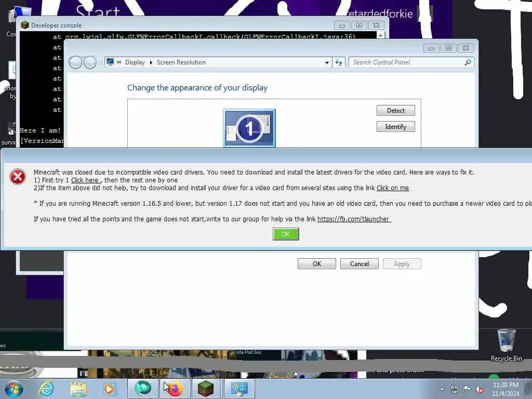Click the green round app icon on the taskbar
532x399 pixels.
(x=142, y=389)
